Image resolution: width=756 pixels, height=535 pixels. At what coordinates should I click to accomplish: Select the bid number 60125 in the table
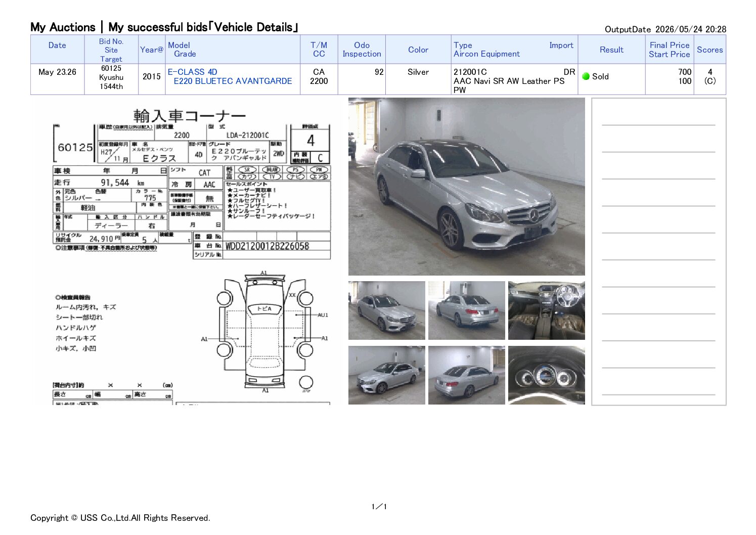(111, 68)
